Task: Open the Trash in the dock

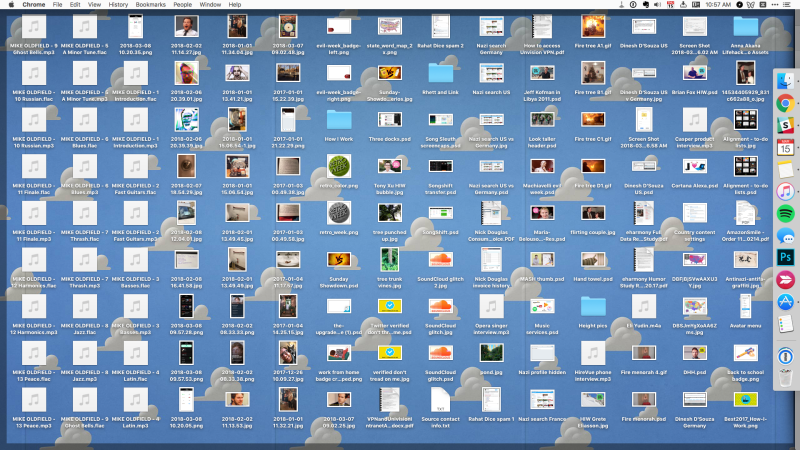Action: pos(785,385)
